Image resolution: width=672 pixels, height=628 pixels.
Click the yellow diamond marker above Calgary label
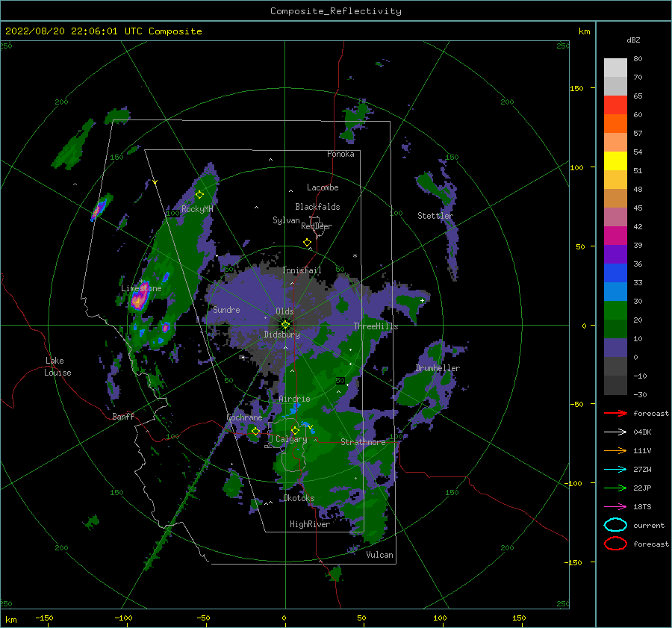pyautogui.click(x=295, y=430)
